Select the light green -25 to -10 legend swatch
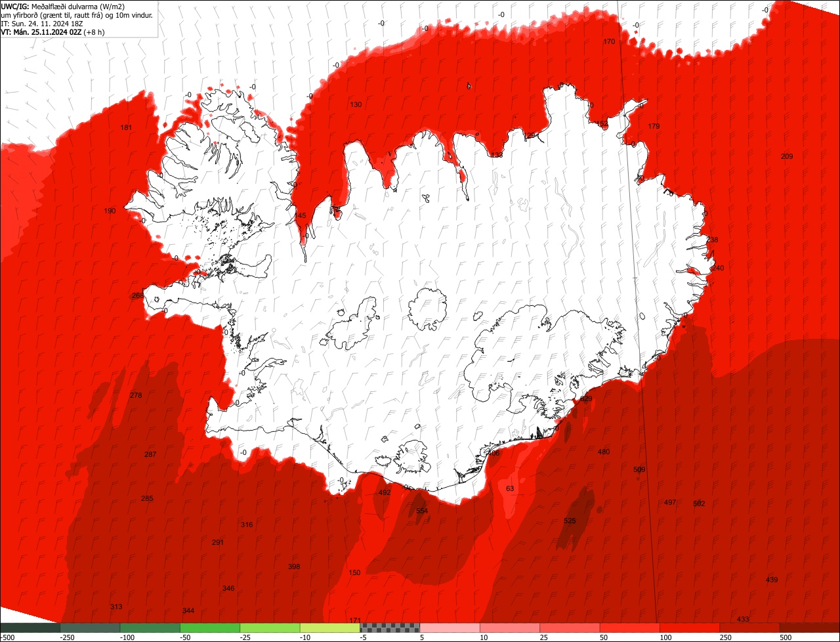 [x=270, y=628]
